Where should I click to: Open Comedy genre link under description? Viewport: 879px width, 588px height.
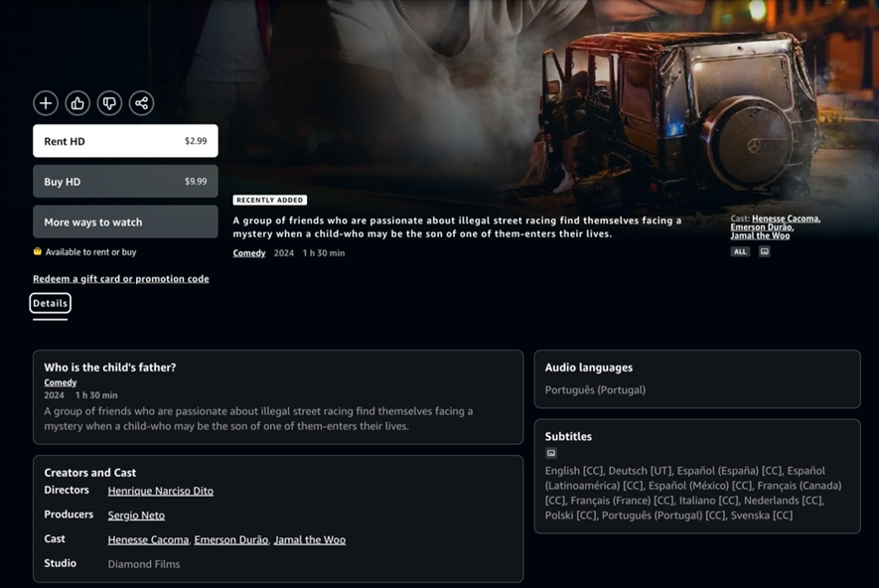[x=249, y=253]
